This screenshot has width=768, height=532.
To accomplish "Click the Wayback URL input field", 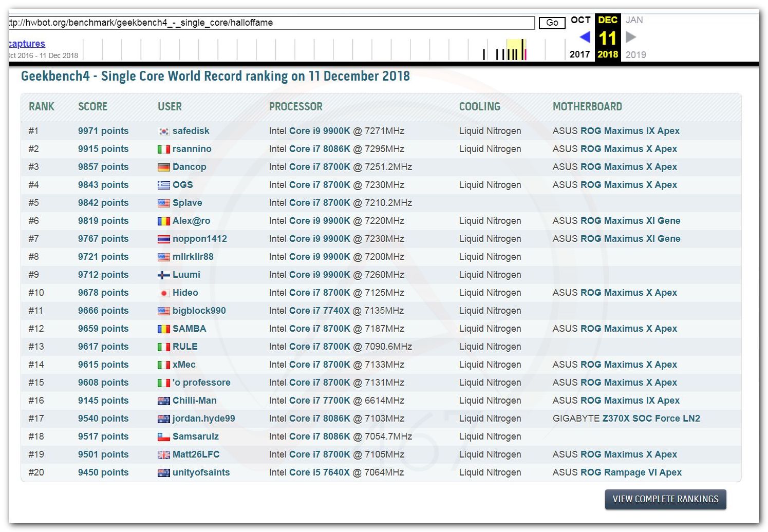I will 271,23.
